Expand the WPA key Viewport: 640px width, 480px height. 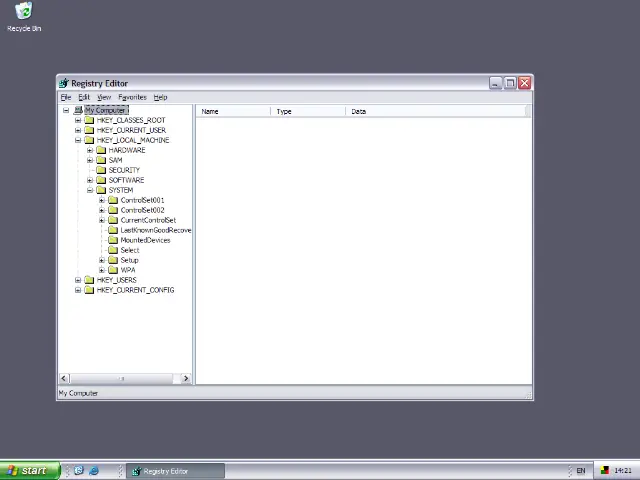tap(102, 270)
